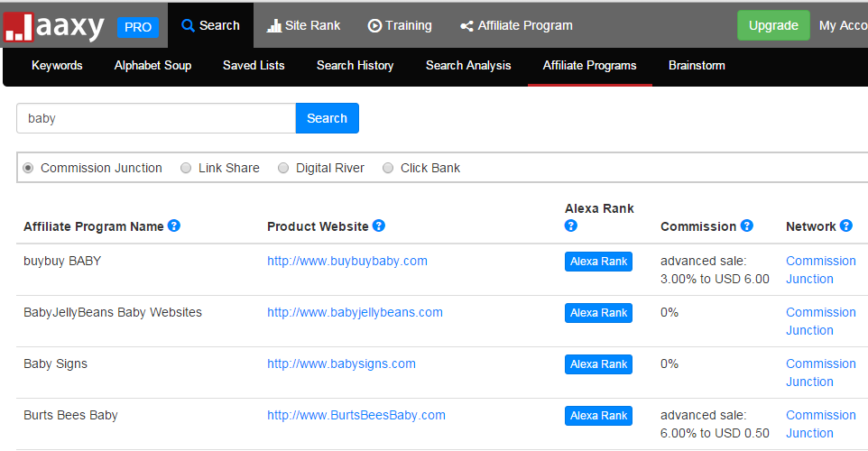Open the Search top navigation tab
868x451 pixels.
click(x=211, y=25)
